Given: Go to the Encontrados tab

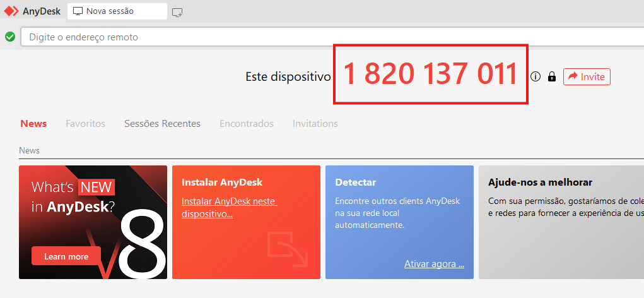Looking at the screenshot, I should [247, 124].
